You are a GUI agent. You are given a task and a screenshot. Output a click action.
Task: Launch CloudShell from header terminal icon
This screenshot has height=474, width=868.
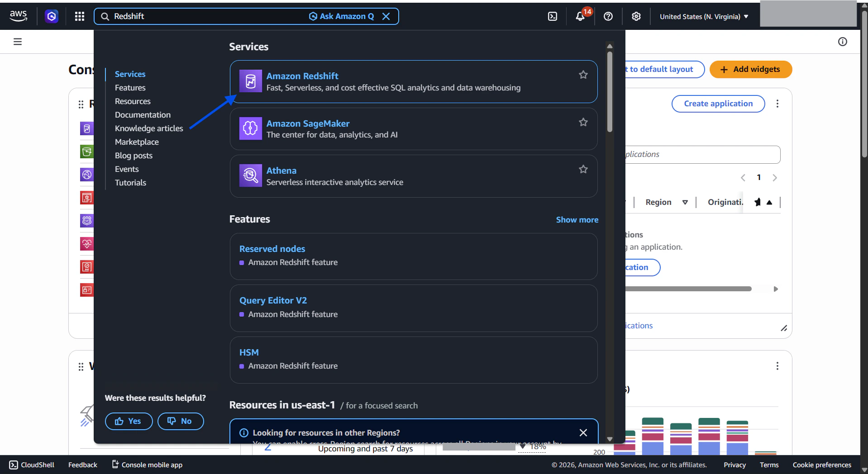[553, 16]
